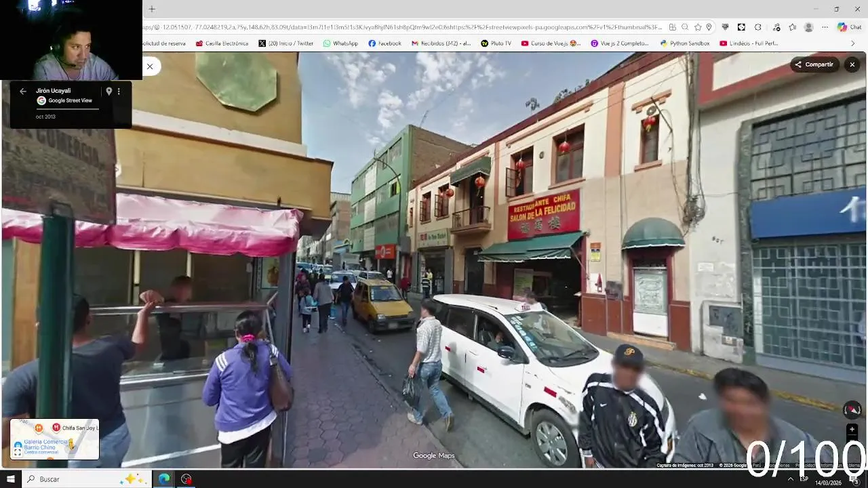Viewport: 868px width, 488px height.
Task: Click the compass rotate control
Action: coord(852,409)
